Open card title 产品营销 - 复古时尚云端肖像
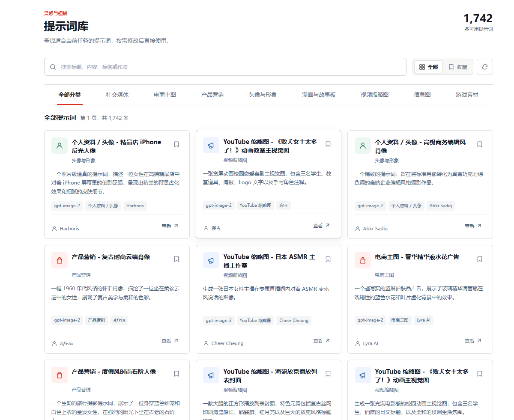Viewport: 514px width, 420px height. 111,257
